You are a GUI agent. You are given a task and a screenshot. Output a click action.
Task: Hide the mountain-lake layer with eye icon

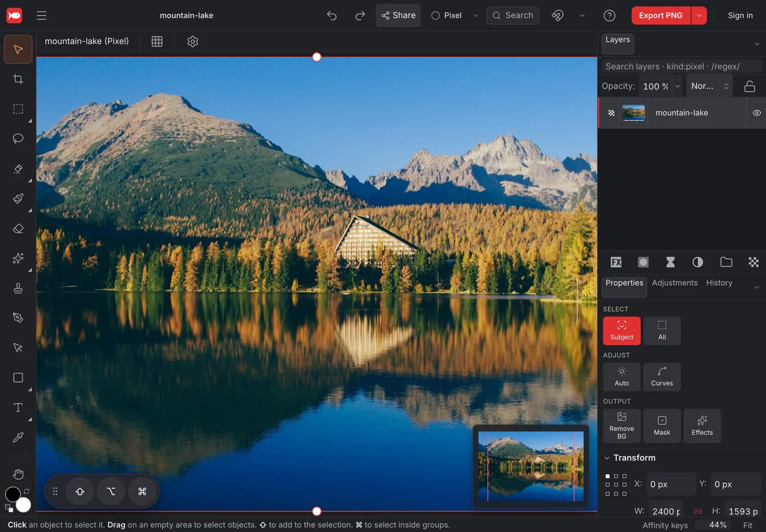[756, 113]
